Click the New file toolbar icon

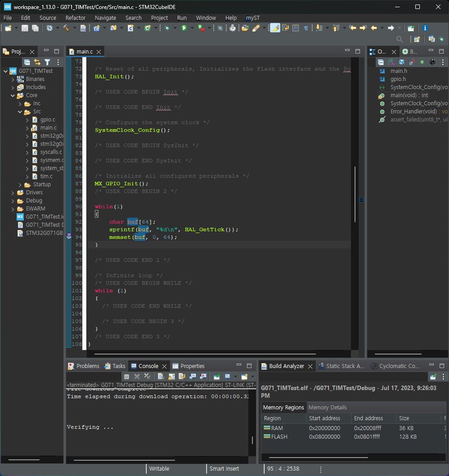[8, 28]
